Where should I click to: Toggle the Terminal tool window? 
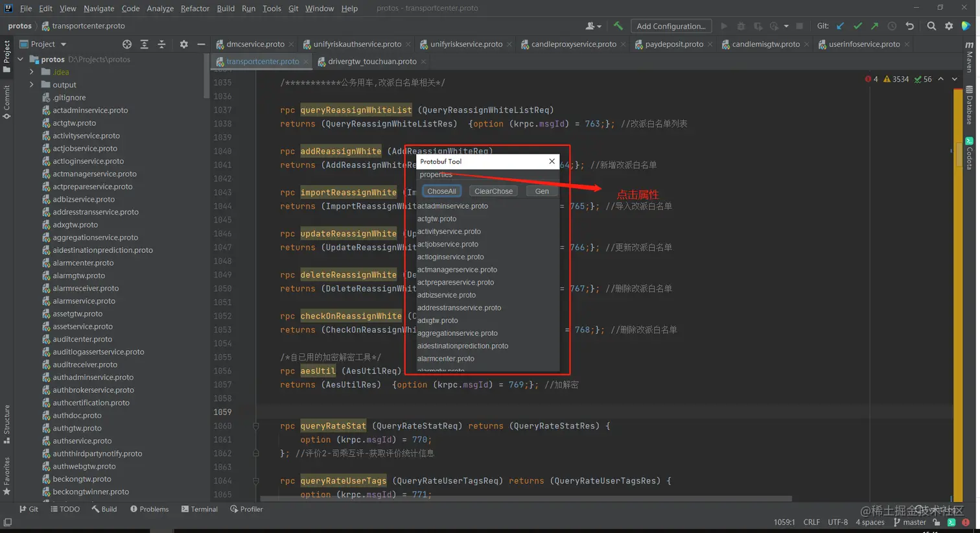click(200, 509)
